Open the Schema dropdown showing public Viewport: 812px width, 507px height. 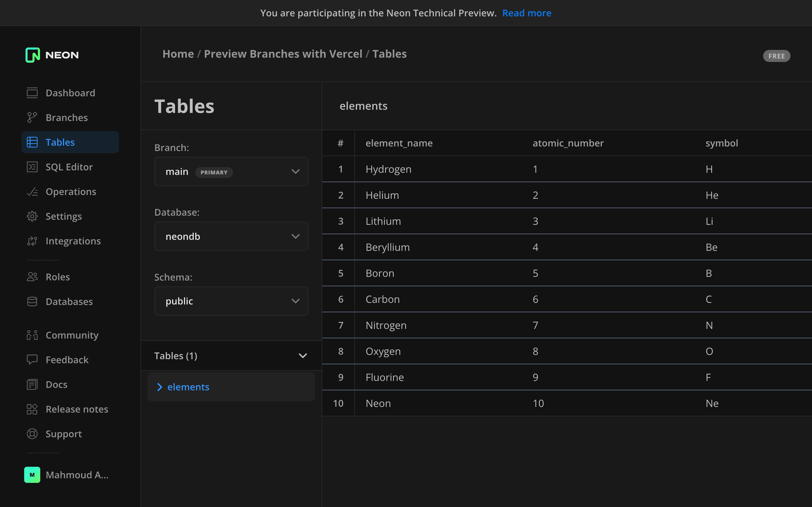point(231,301)
